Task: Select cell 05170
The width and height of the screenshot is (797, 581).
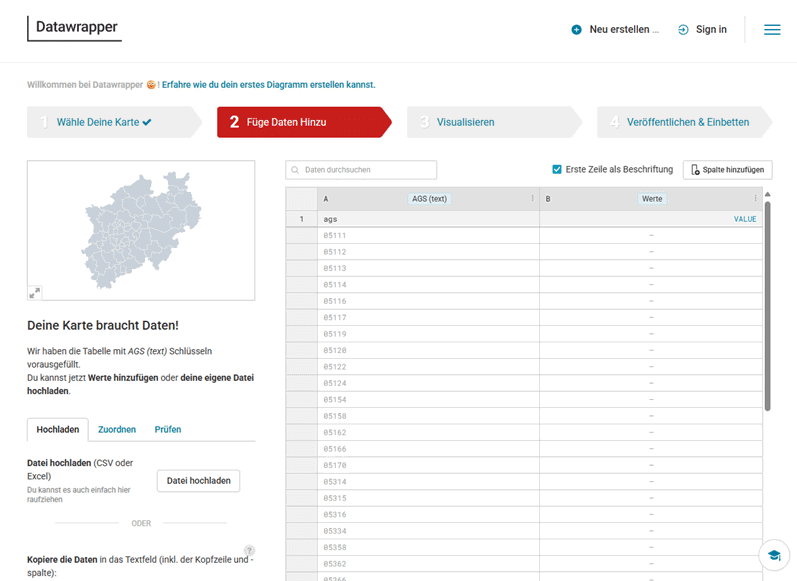Action: coord(428,465)
